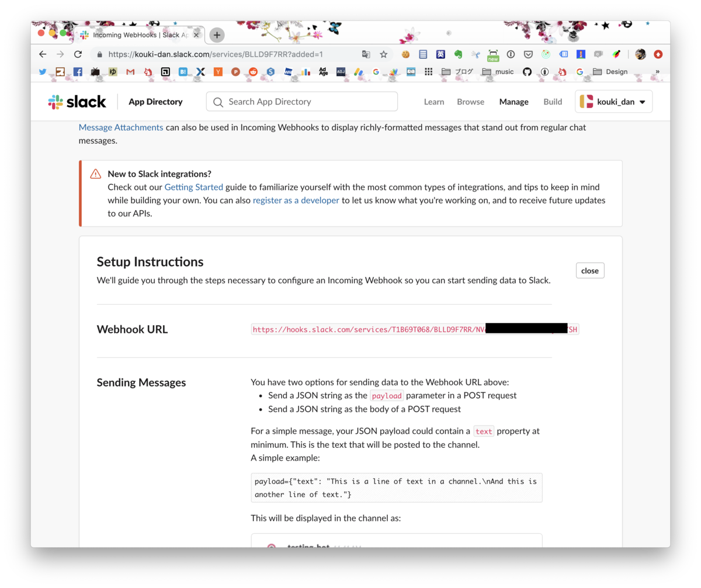Go back with the browser back arrow
Image resolution: width=701 pixels, height=588 pixels.
(43, 54)
